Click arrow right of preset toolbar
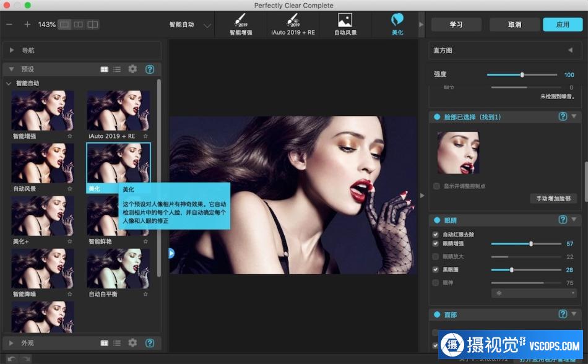 (x=421, y=24)
